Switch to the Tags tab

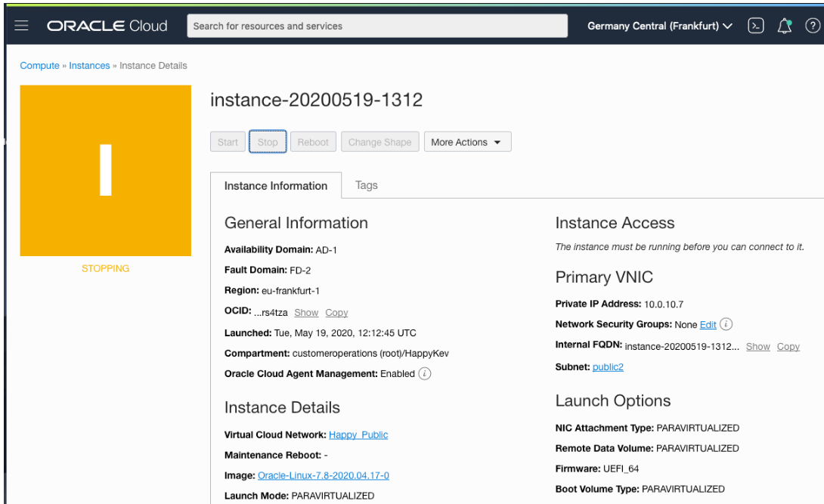click(x=367, y=185)
